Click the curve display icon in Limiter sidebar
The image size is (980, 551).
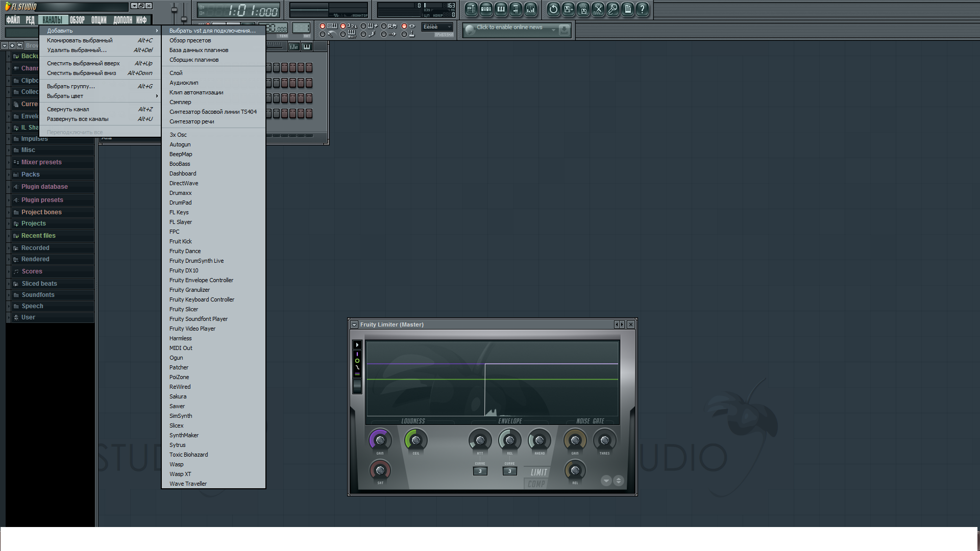click(x=357, y=367)
